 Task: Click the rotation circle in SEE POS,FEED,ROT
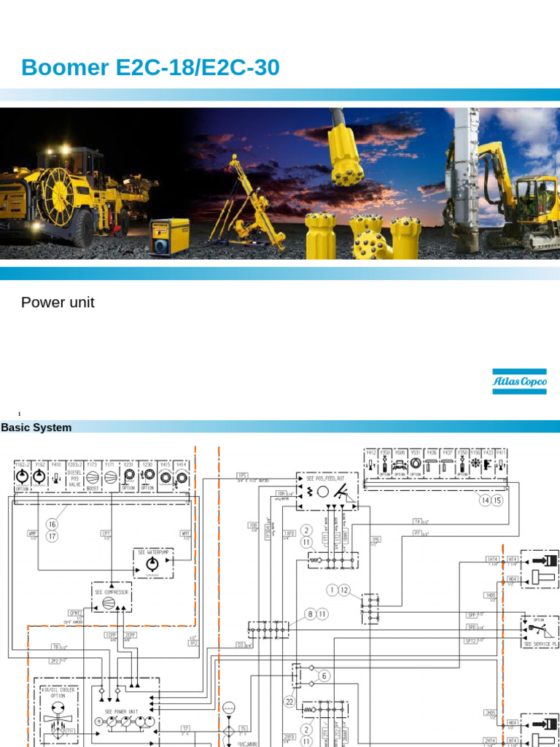323,492
